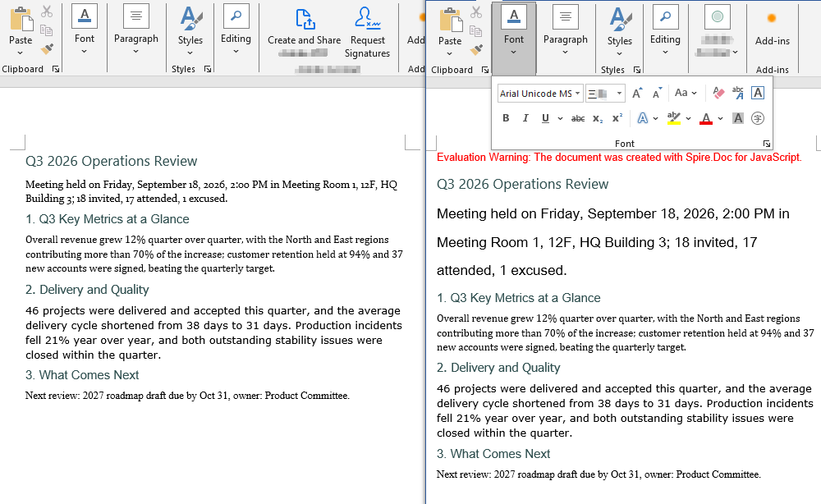The width and height of the screenshot is (821, 504).
Task: Click Create and Share icon
Action: click(x=305, y=19)
